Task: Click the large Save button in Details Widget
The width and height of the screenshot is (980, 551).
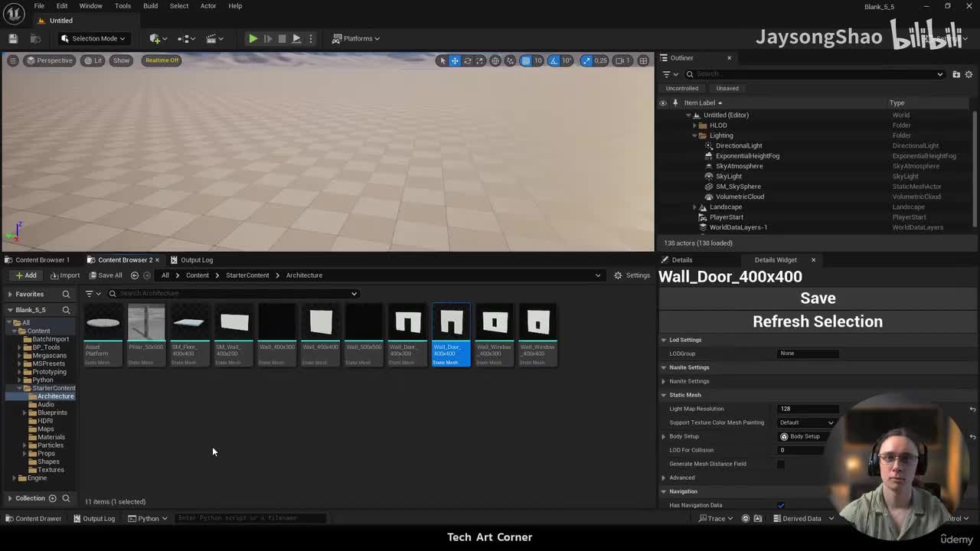Action: click(x=818, y=298)
